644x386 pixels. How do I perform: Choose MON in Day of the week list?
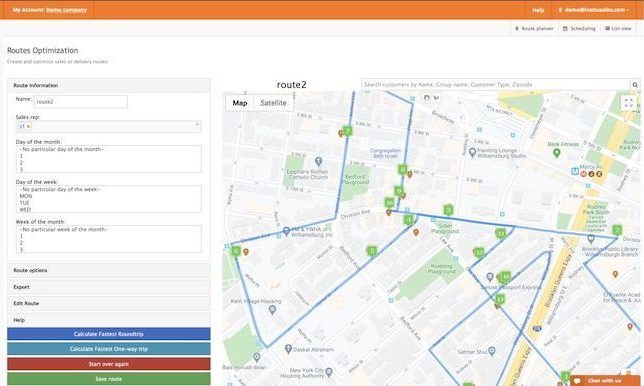click(x=25, y=196)
